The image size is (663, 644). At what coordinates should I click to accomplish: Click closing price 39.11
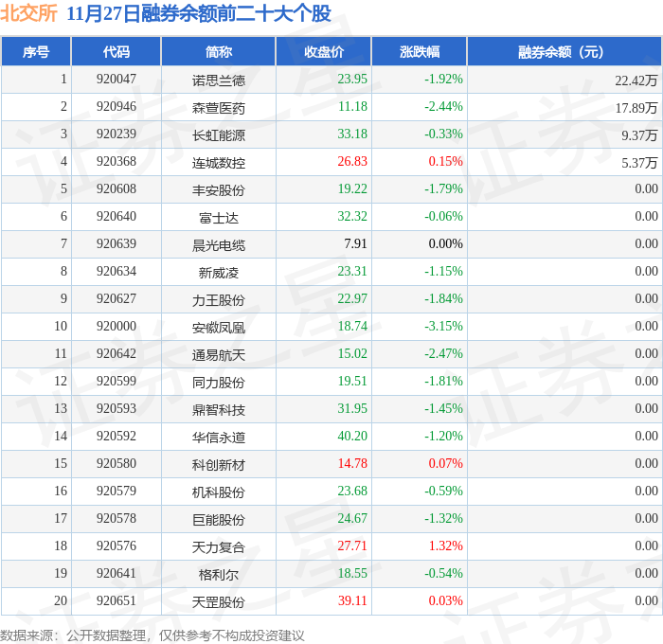[x=352, y=601]
